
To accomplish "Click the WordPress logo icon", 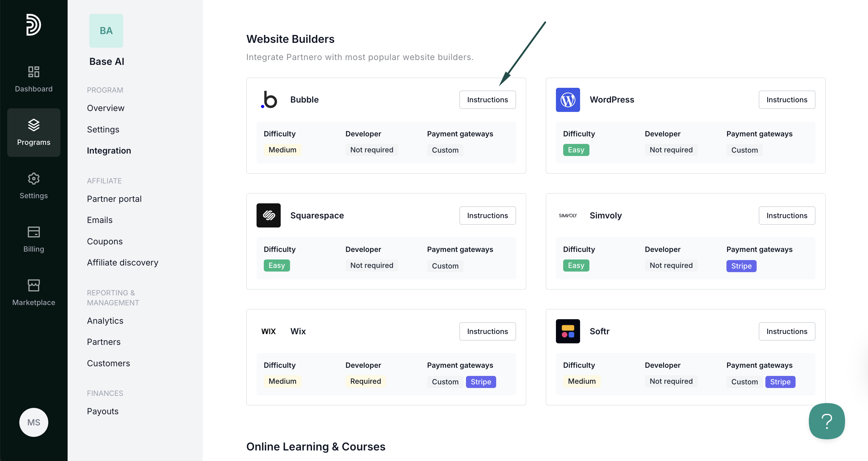I will pos(568,100).
